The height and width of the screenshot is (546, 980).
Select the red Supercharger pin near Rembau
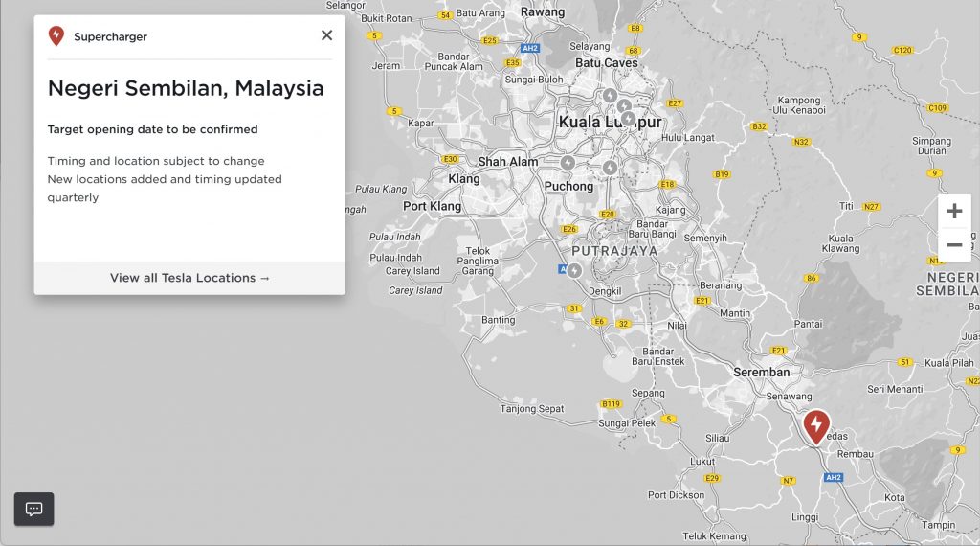[816, 428]
